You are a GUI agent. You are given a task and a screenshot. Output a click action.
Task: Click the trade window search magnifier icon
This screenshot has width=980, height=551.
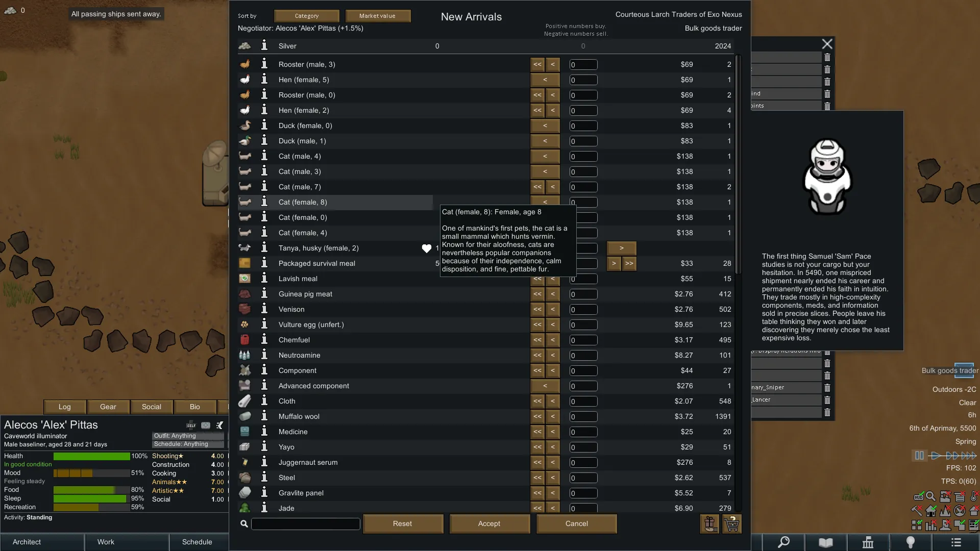coord(244,523)
